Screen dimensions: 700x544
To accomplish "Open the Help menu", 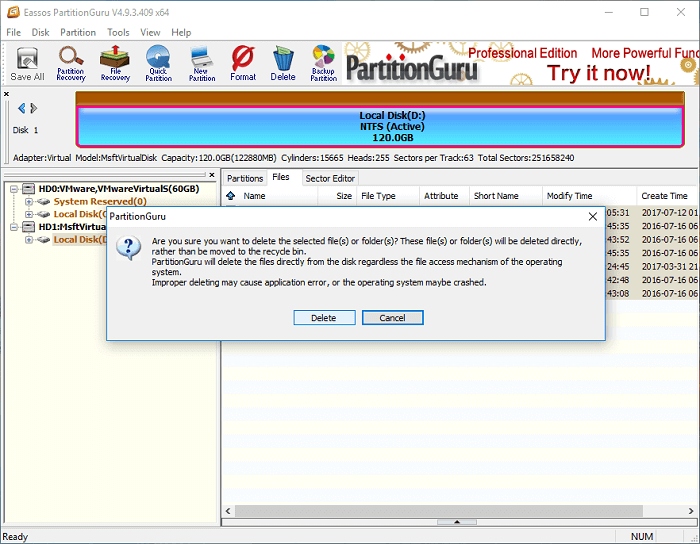I will tap(181, 33).
